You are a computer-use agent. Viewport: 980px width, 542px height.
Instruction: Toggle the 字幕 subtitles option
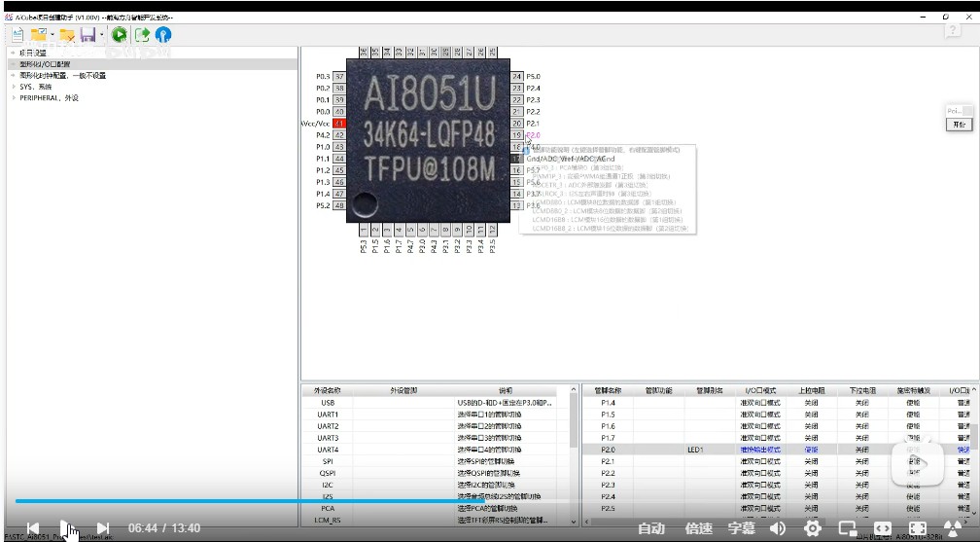click(741, 528)
